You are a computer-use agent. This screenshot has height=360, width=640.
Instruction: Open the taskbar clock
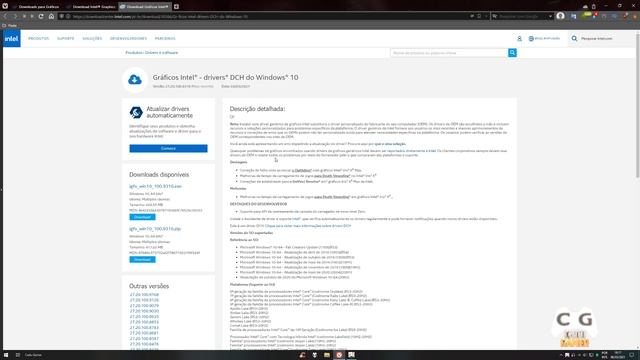[617, 355]
